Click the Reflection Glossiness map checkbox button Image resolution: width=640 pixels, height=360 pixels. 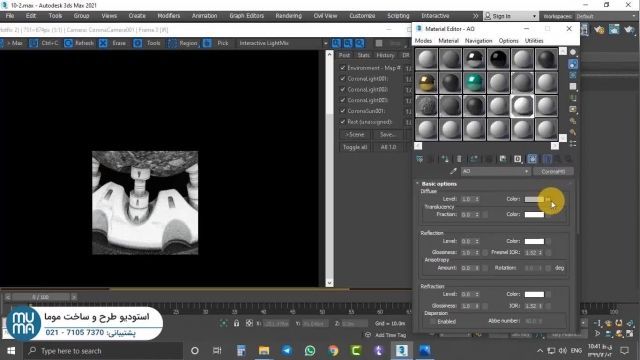pos(485,253)
